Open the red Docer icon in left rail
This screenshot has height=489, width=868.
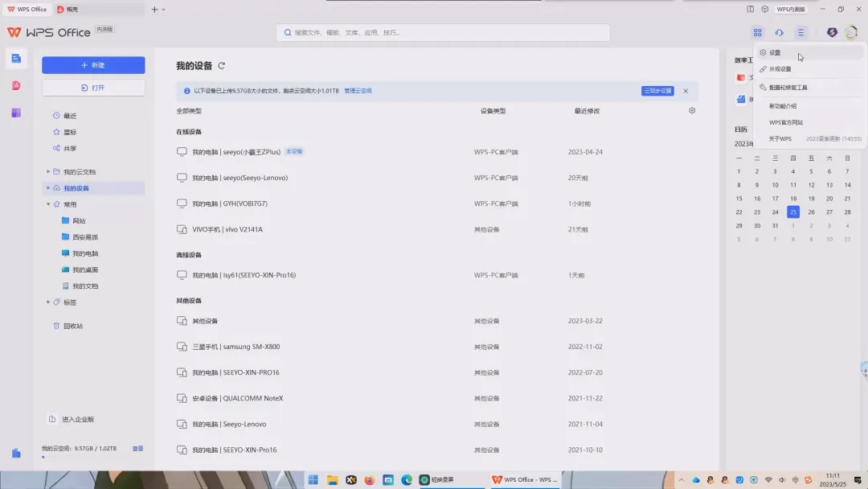coord(16,85)
